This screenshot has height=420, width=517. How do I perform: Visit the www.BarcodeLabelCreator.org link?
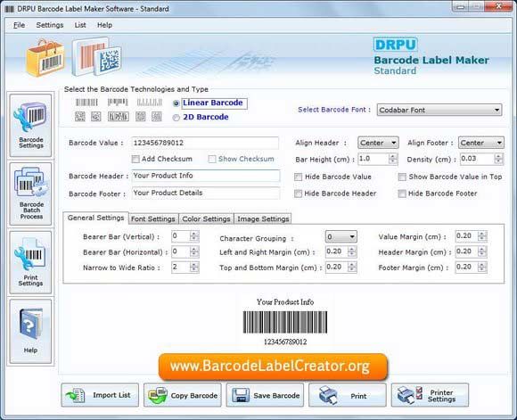pos(273,366)
